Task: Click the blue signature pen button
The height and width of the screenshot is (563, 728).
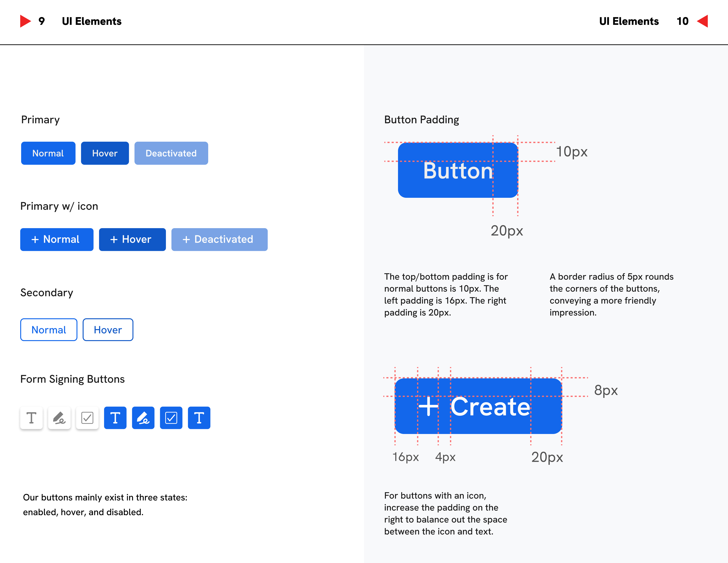Action: [x=143, y=418]
